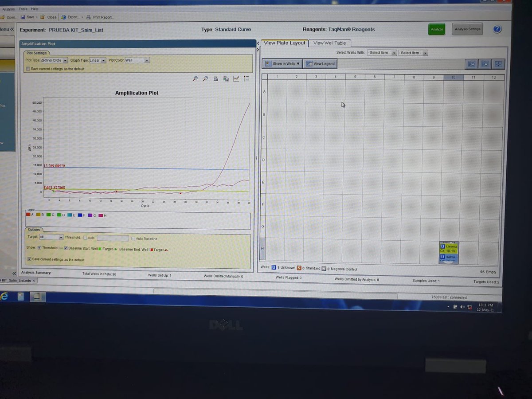
Task: Click the Print Report printer icon
Action: [89, 17]
